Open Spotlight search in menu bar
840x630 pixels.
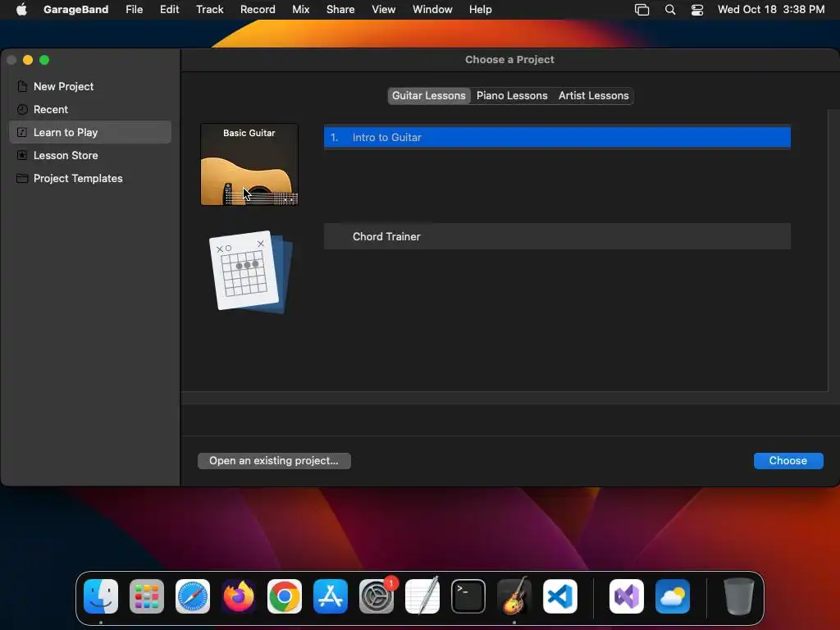coord(669,10)
